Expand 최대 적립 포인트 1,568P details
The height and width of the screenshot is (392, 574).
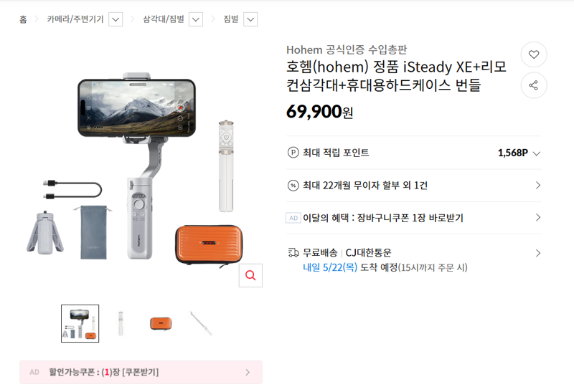[537, 153]
